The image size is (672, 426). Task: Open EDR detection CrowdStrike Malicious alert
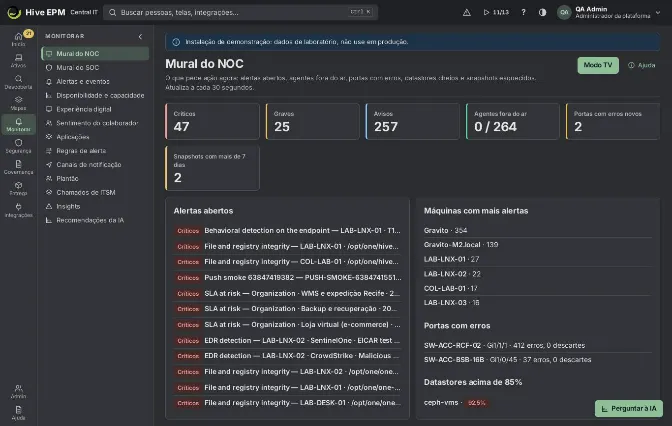287,356
